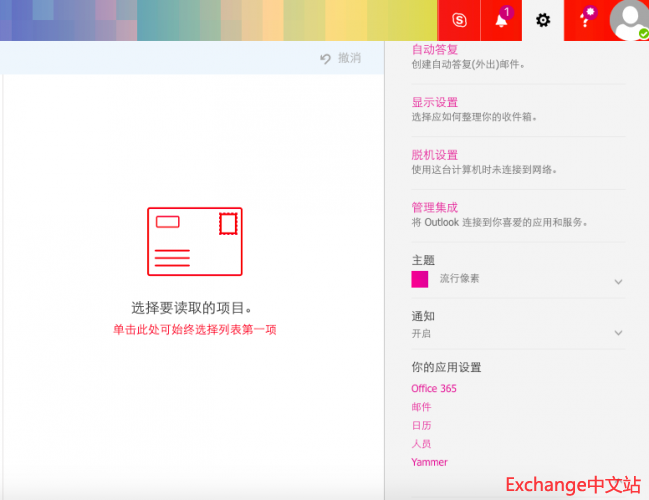Open 脱机设置 offline settings

point(434,155)
